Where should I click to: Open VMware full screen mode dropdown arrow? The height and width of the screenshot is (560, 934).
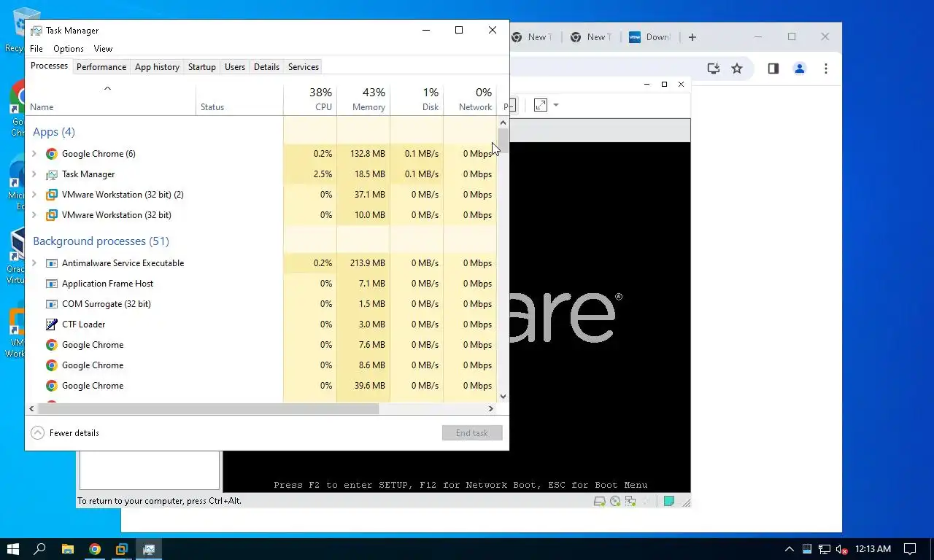pos(556,105)
